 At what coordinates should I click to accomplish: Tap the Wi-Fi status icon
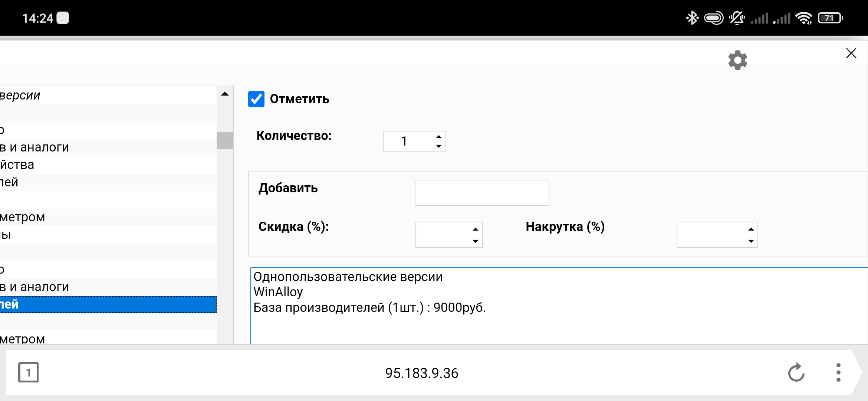pos(804,18)
